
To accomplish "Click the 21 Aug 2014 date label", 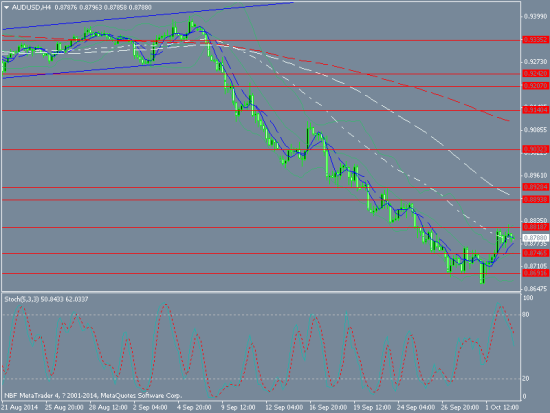I will coord(19,407).
